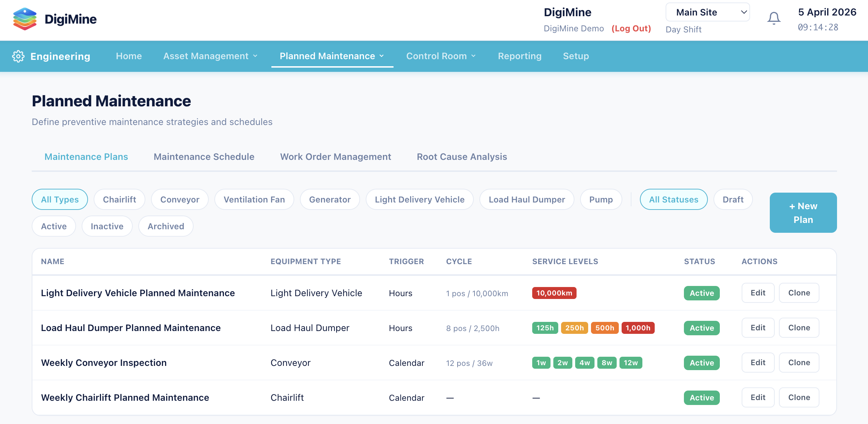Click the notification bell icon

pos(774,18)
